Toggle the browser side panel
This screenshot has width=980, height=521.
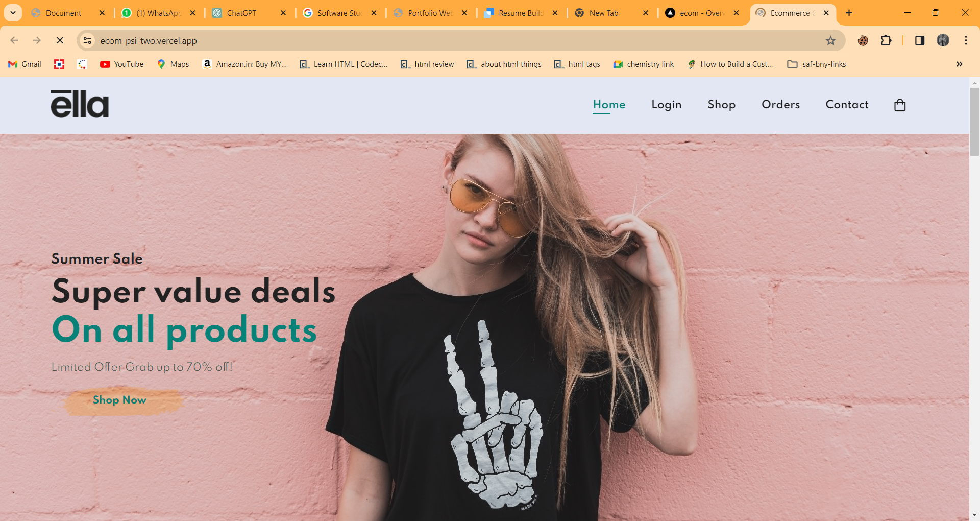pos(919,40)
